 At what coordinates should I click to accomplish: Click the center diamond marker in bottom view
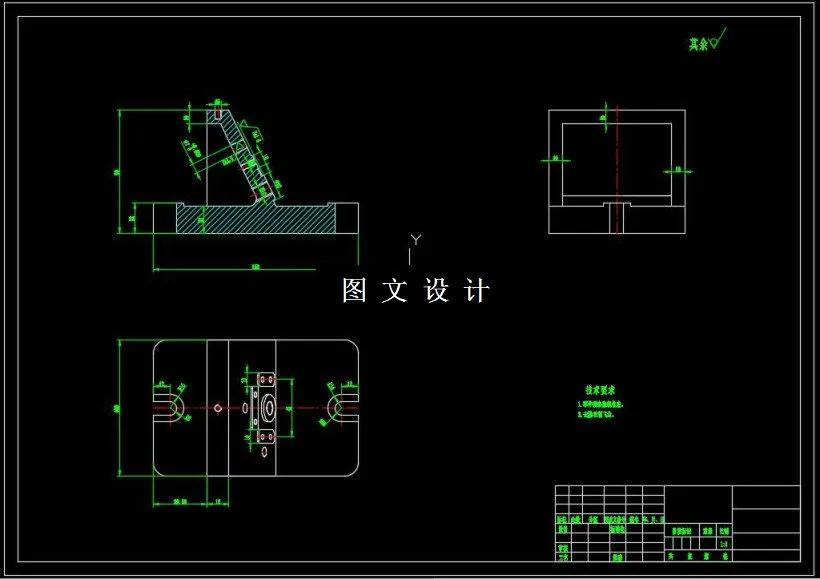tap(216, 408)
